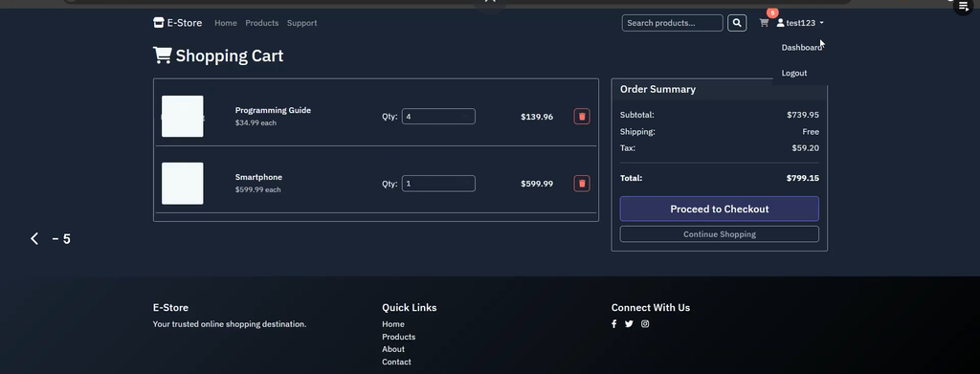Open the Facebook icon in footer
This screenshot has width=980, height=374.
click(x=613, y=324)
